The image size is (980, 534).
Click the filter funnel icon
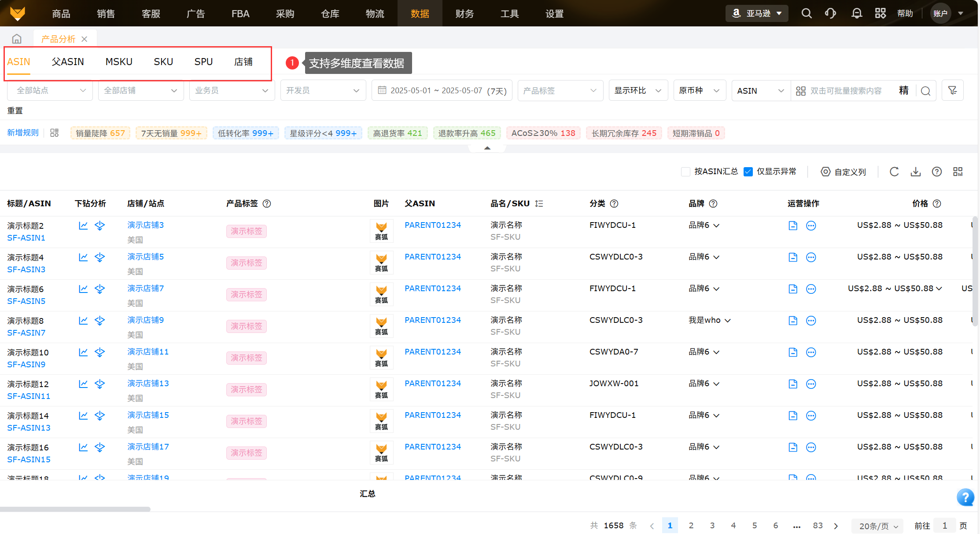pos(952,91)
